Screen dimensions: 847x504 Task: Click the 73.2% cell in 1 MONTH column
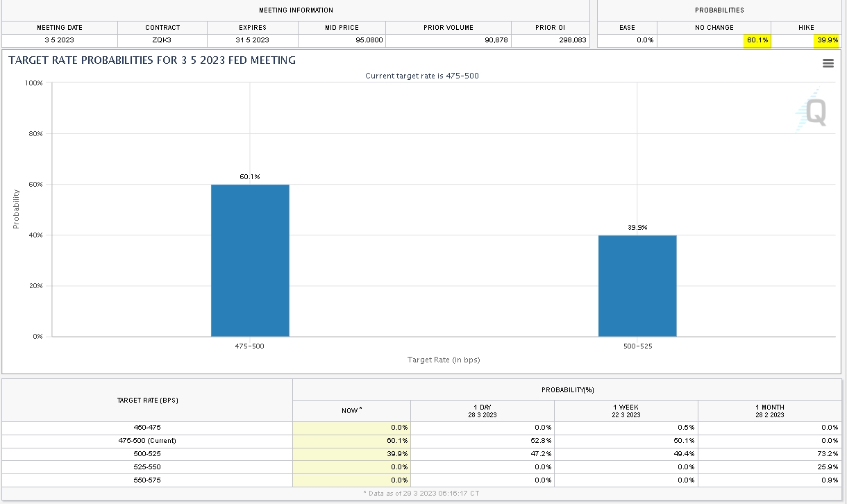(770, 454)
